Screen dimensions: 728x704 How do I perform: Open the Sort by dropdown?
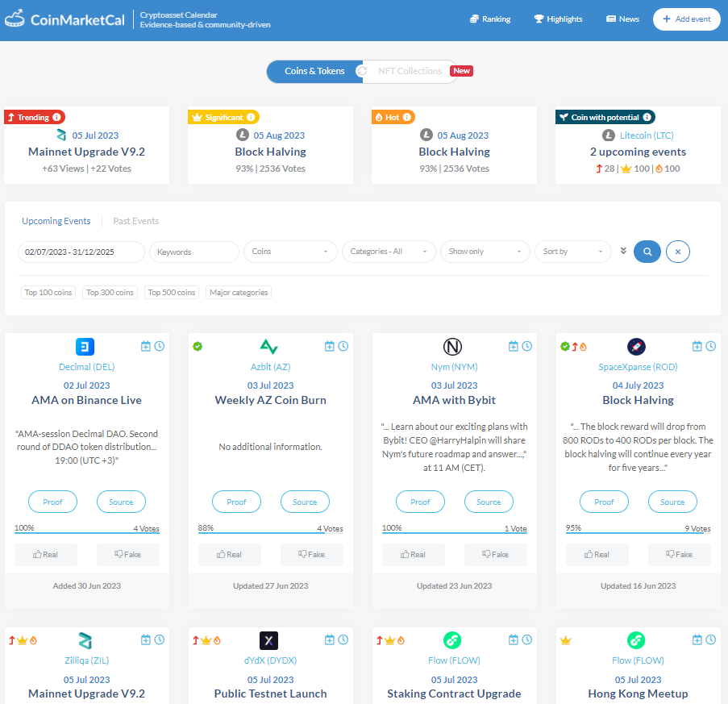click(x=573, y=252)
